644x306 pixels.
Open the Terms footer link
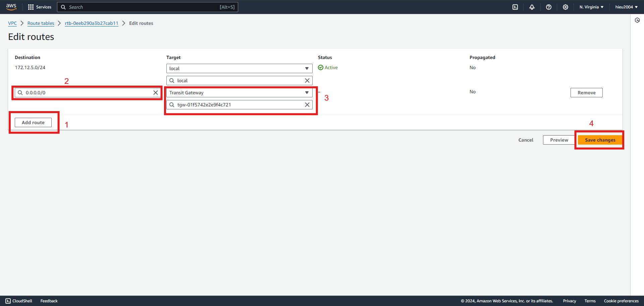click(590, 301)
